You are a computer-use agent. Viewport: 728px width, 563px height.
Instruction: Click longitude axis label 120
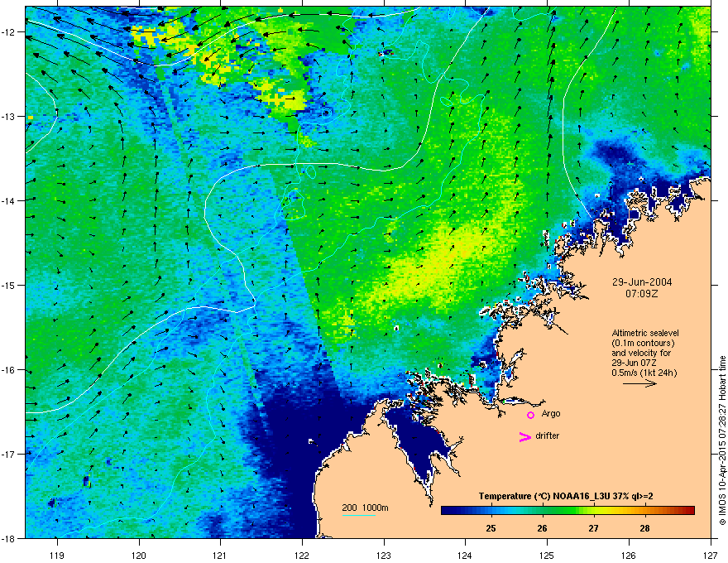[x=139, y=555]
